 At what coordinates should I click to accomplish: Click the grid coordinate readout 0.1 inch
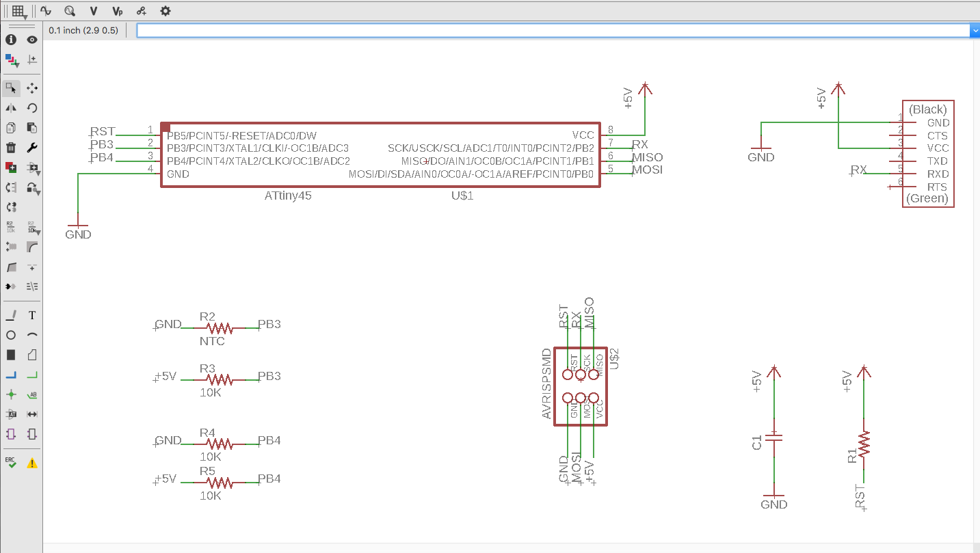point(83,31)
